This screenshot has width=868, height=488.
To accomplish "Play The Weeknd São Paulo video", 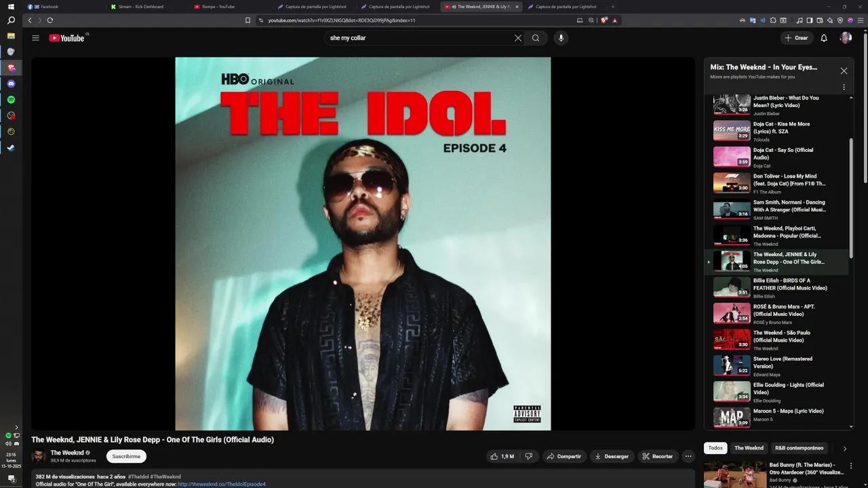I will point(776,340).
